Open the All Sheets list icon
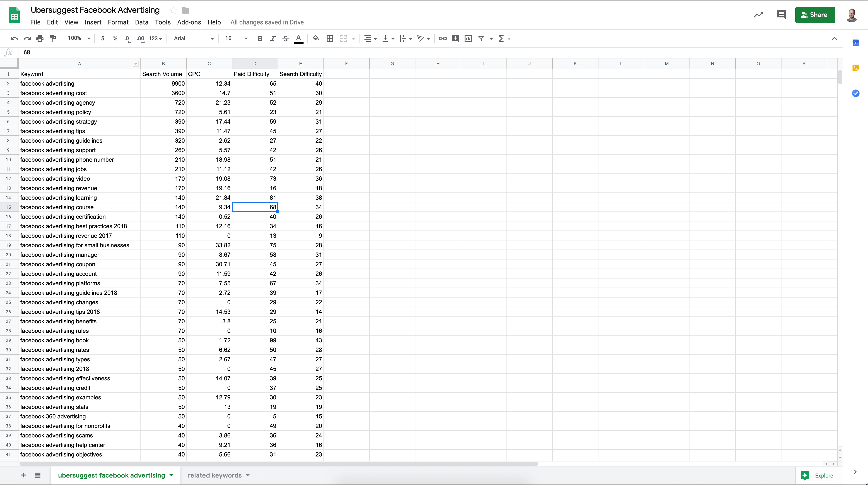868x485 pixels. [38, 475]
